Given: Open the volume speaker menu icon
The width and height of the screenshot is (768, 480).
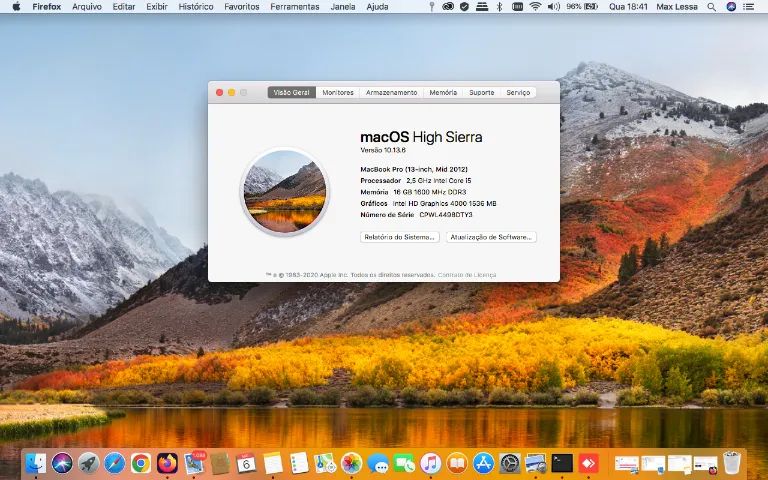Looking at the screenshot, I should click(x=553, y=7).
